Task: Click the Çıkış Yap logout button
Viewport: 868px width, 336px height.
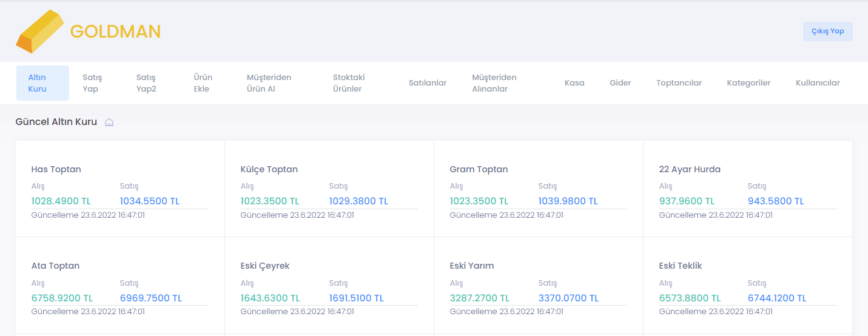Action: click(x=827, y=32)
